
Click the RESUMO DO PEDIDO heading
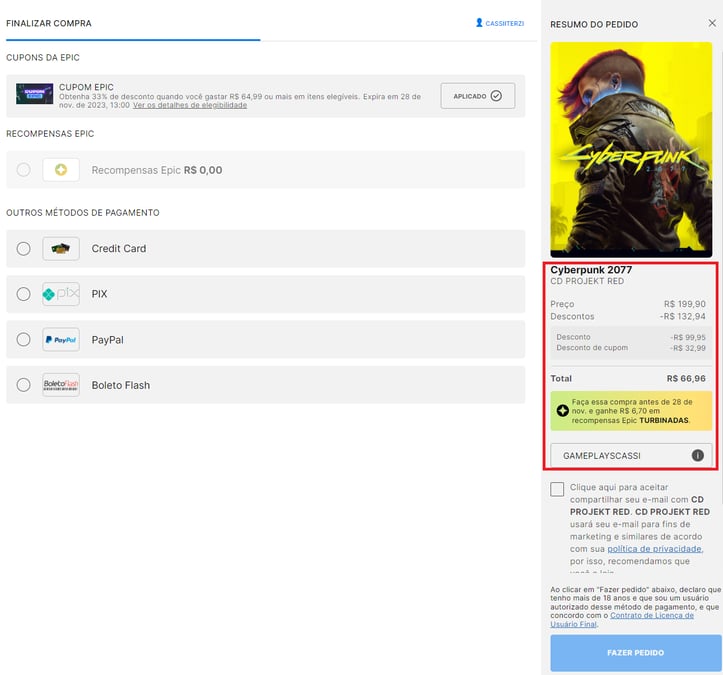(594, 24)
